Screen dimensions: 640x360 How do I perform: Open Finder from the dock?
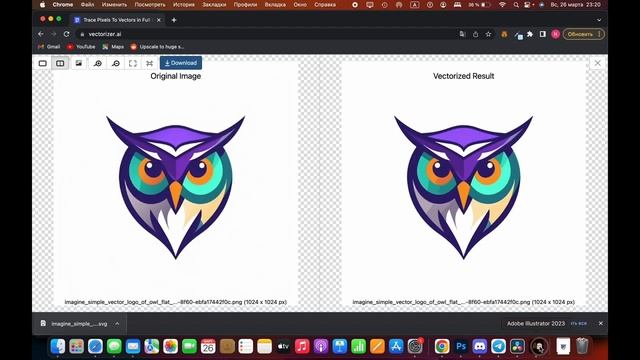tap(58, 347)
